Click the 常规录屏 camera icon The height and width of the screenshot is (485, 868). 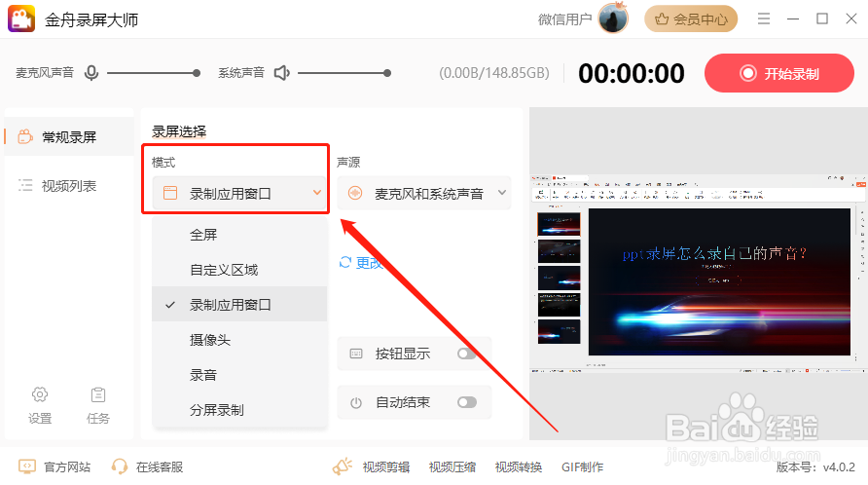(x=25, y=136)
